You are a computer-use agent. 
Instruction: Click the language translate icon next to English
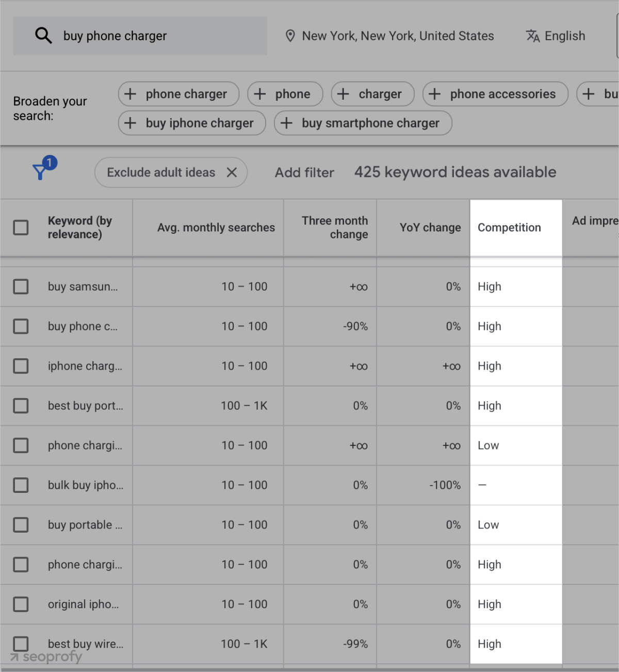tap(532, 36)
